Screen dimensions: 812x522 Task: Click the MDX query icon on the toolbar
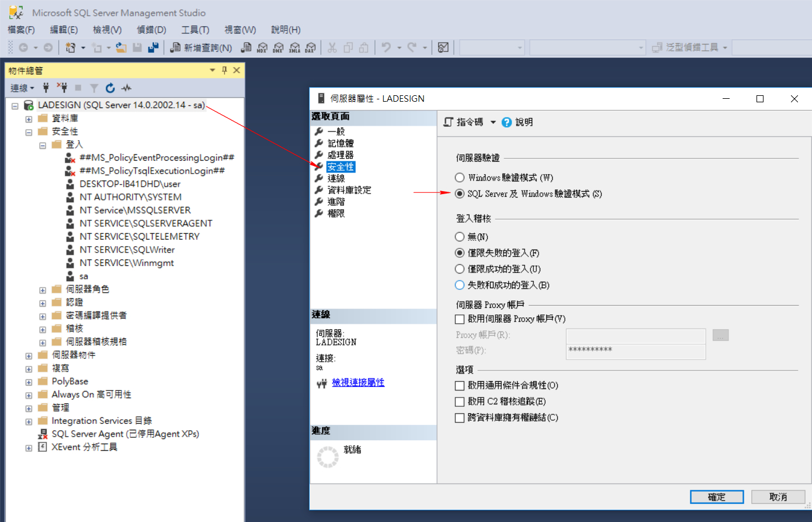pyautogui.click(x=263, y=47)
